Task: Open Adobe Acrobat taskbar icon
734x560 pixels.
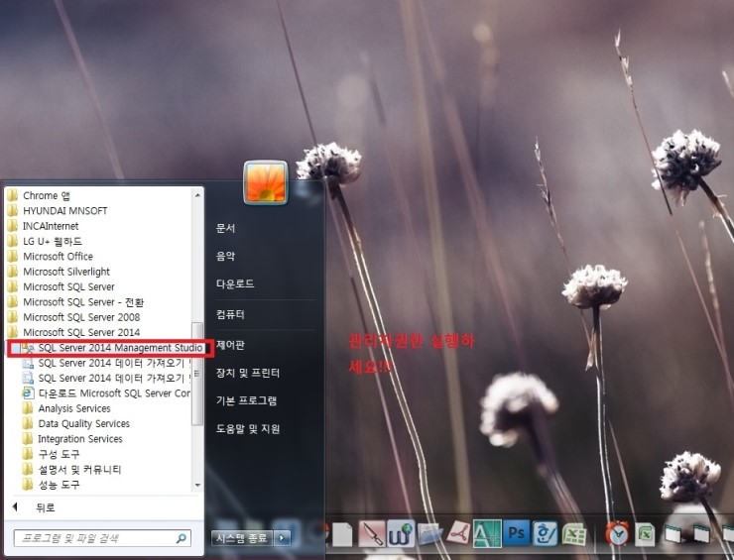Action: point(458,534)
